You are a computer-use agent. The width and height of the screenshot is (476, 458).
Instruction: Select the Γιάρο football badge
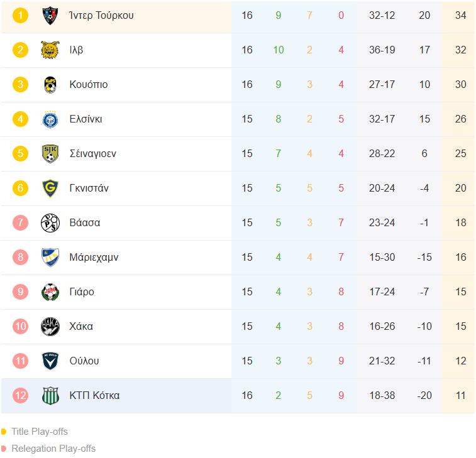coord(50,292)
